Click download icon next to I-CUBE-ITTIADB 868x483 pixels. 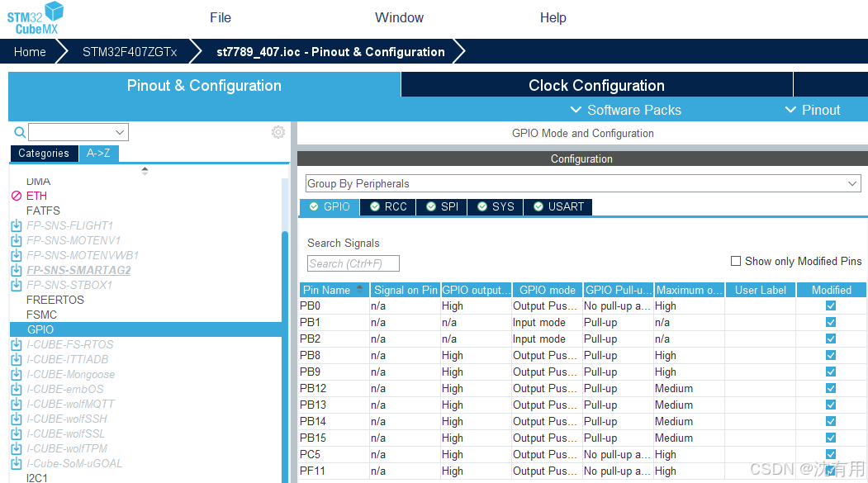point(17,360)
